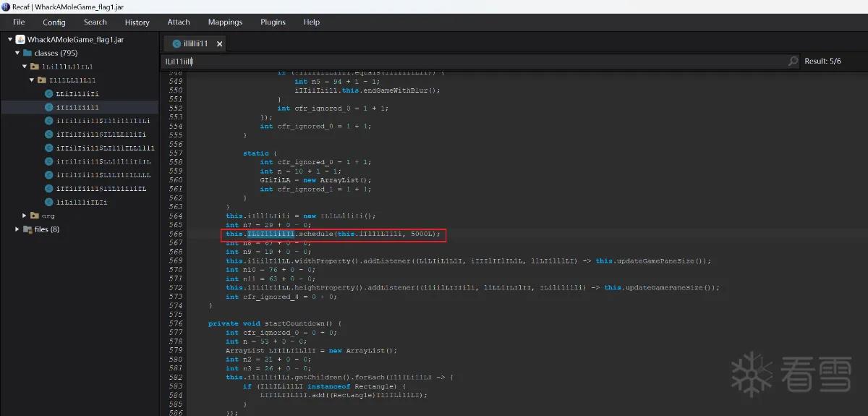
Task: Click class icon of liLilliILIi
Action: [x=48, y=202]
